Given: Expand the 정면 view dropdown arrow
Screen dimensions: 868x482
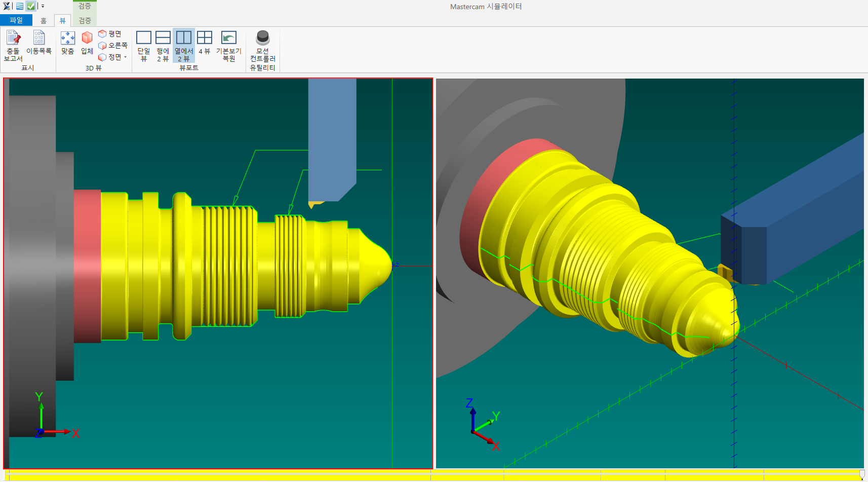Looking at the screenshot, I should coord(126,57).
